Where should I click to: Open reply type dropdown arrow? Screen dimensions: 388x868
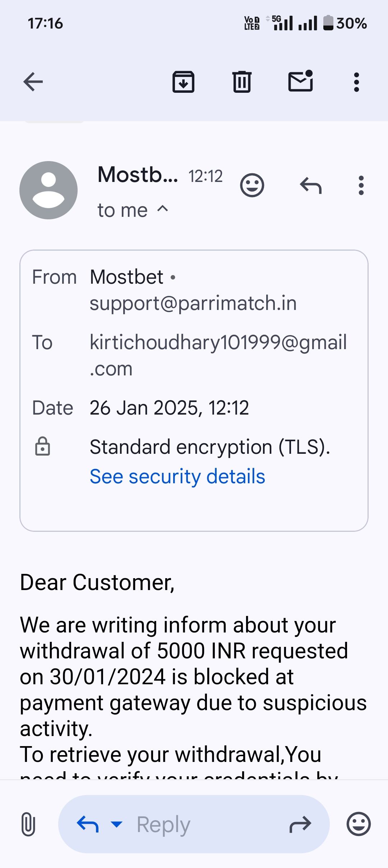click(x=116, y=824)
